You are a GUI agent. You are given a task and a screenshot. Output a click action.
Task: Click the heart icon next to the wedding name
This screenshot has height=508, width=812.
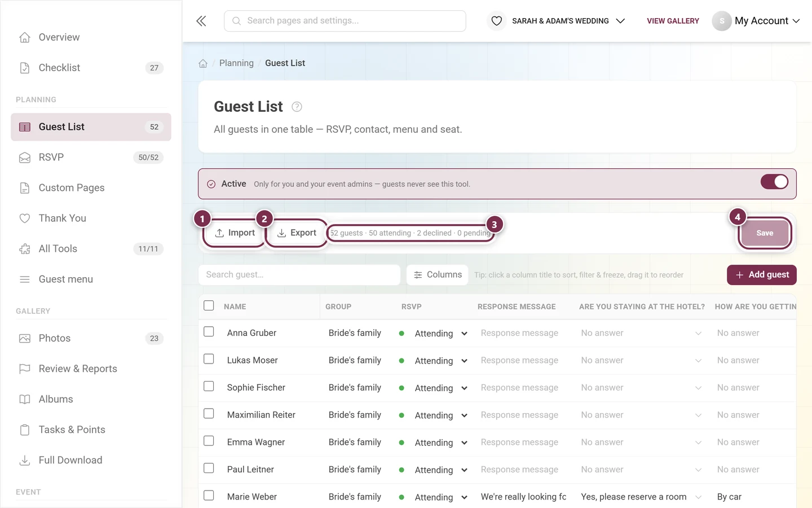(x=496, y=21)
